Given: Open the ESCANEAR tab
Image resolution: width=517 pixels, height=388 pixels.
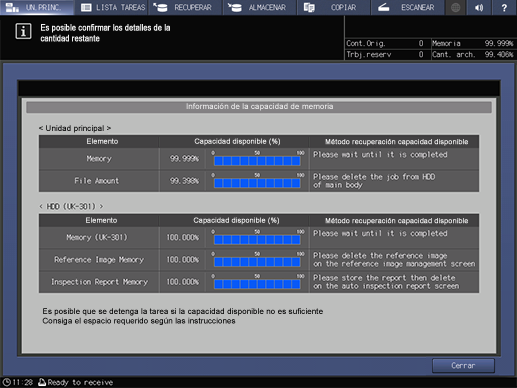Looking at the screenshot, I should click(x=408, y=7).
